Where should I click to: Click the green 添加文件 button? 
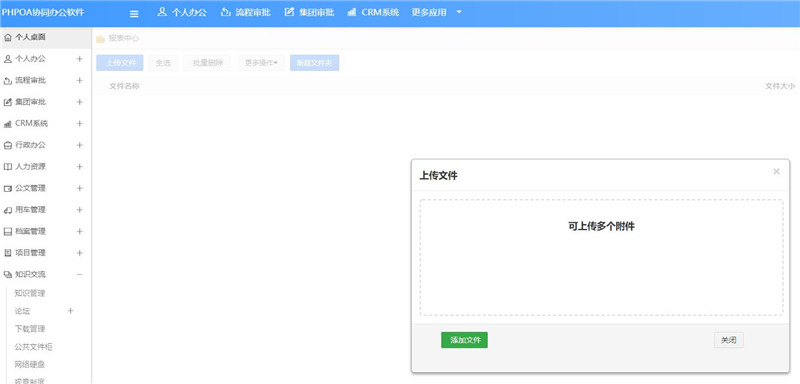tap(464, 340)
